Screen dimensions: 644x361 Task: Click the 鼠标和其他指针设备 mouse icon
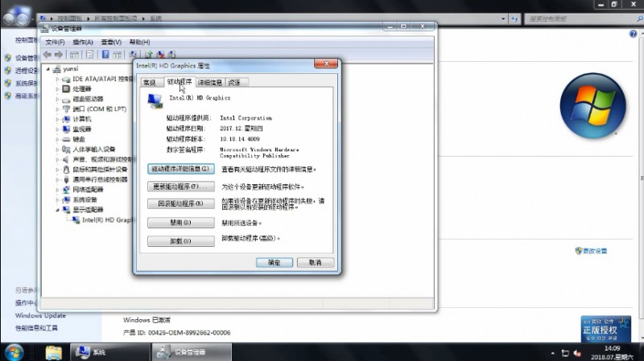(66, 170)
